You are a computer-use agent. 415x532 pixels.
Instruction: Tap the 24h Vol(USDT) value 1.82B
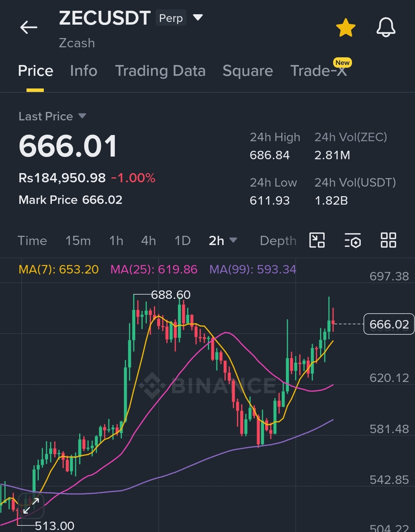click(x=331, y=200)
